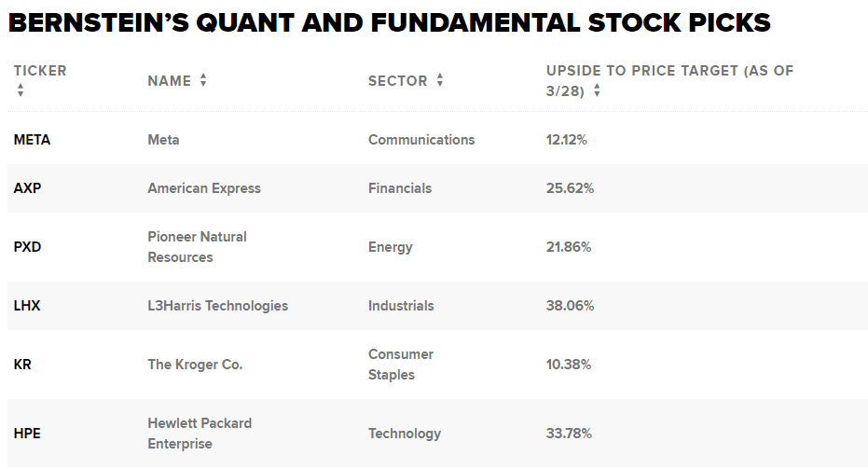Click the Ticker column header
Image resolution: width=868 pixels, height=469 pixels.
point(40,71)
